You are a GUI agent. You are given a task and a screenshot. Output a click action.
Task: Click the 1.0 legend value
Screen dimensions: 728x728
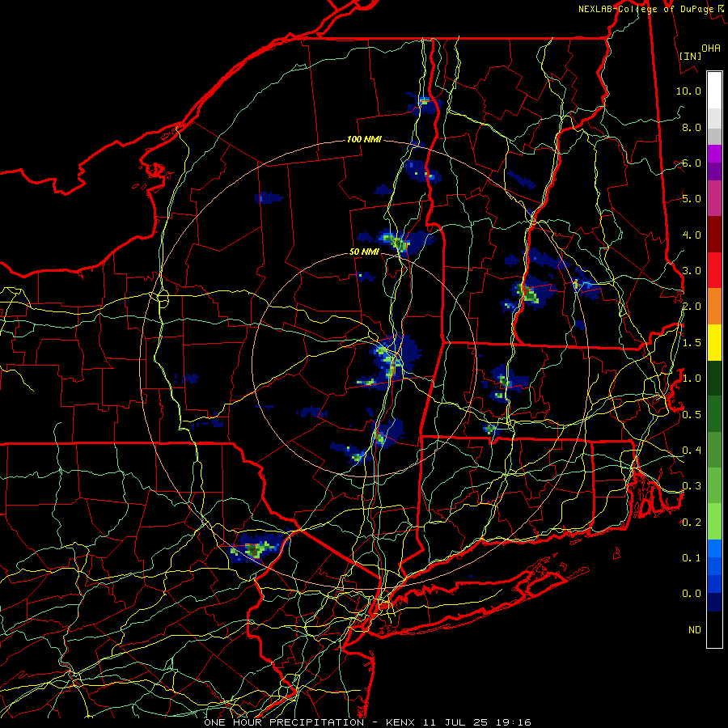[x=692, y=379]
